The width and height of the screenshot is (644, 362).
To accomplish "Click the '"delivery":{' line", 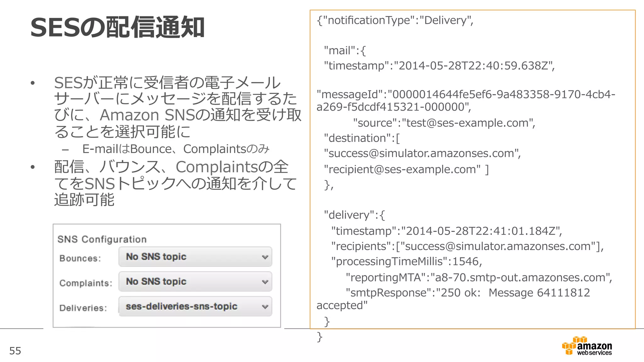I will 354,215.
